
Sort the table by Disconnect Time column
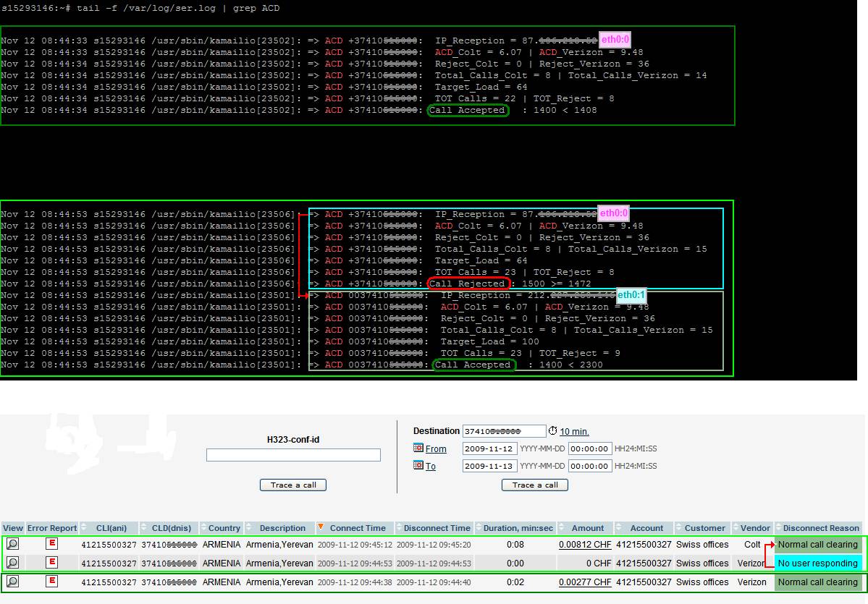coord(437,528)
